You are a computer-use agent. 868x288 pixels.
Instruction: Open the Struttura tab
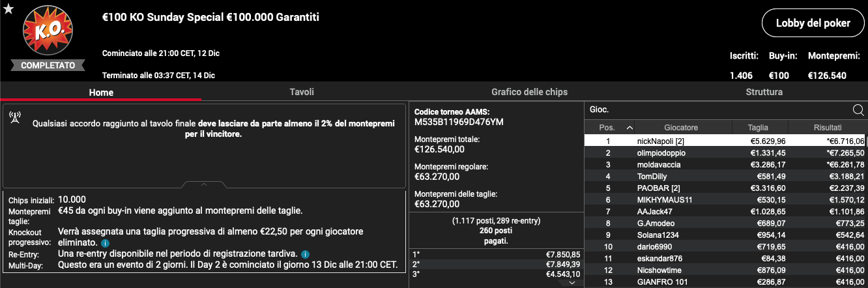(x=764, y=92)
